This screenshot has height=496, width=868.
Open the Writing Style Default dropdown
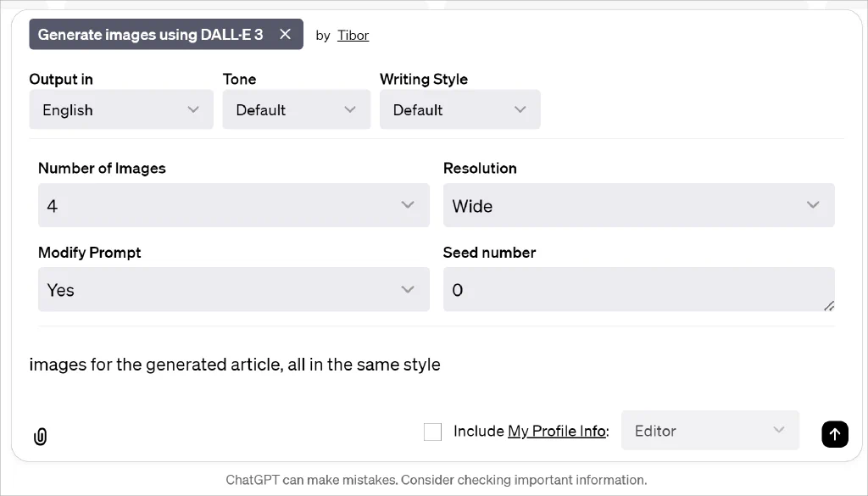[x=459, y=110]
